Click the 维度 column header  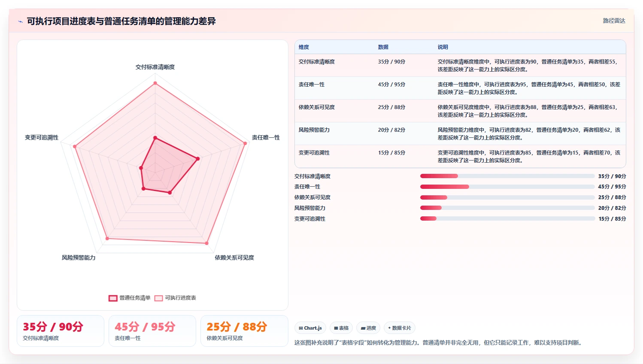pos(304,47)
